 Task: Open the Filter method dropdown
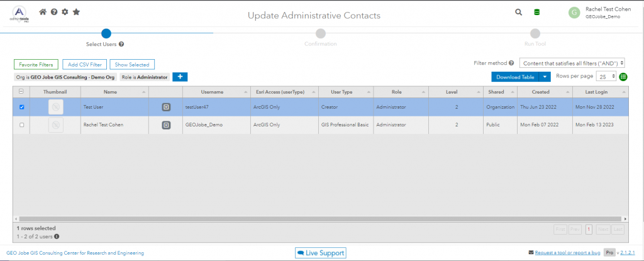[x=572, y=63]
